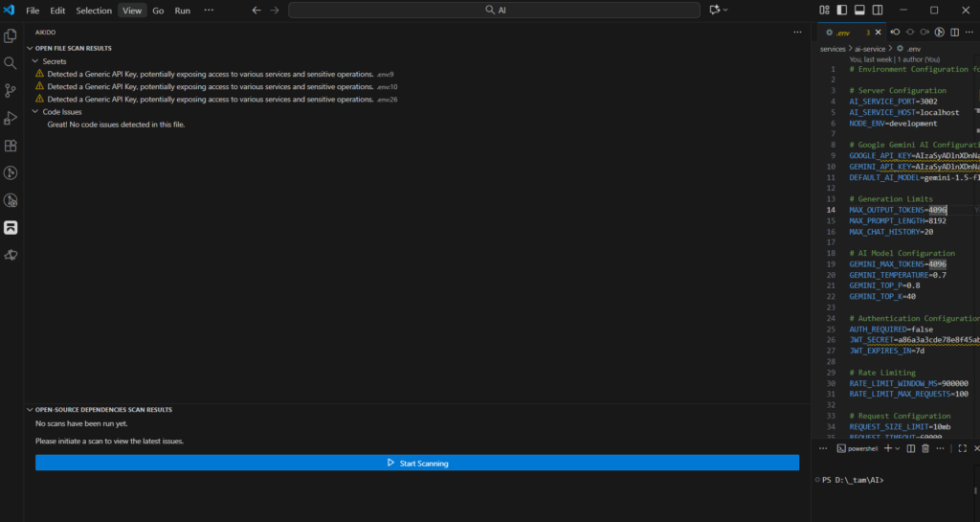Toggle the primary side bar layout button
Image resolution: width=980 pixels, height=522 pixels.
point(841,11)
